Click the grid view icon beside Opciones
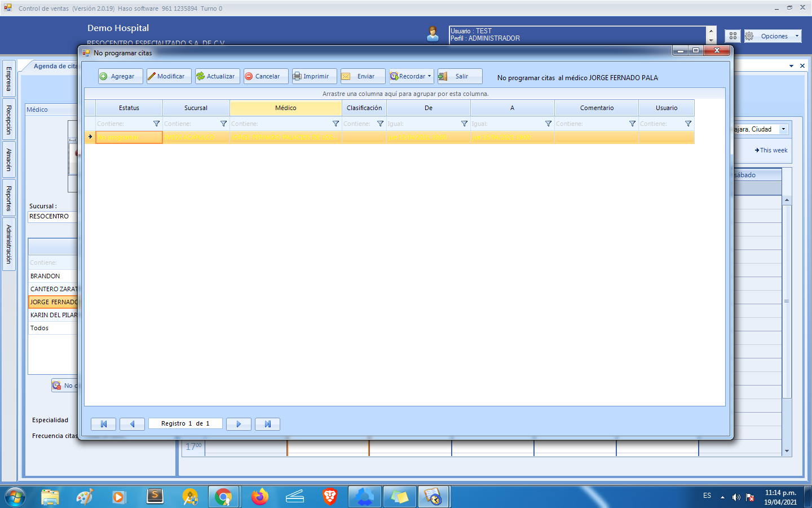This screenshot has width=812, height=508. tap(732, 36)
